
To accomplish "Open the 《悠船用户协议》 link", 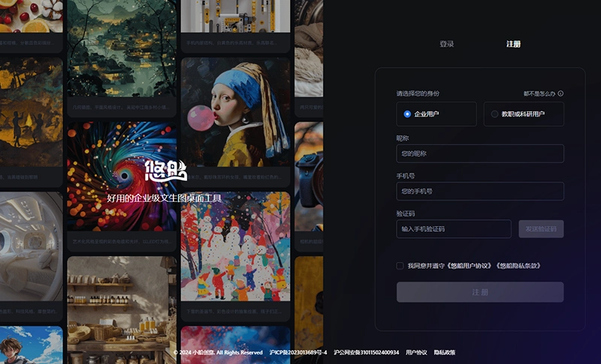I will (470, 266).
